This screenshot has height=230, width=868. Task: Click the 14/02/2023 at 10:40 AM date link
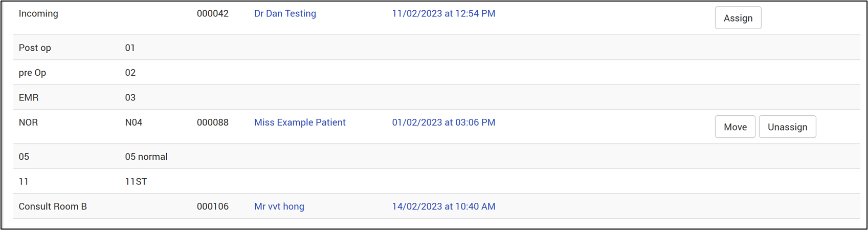443,206
